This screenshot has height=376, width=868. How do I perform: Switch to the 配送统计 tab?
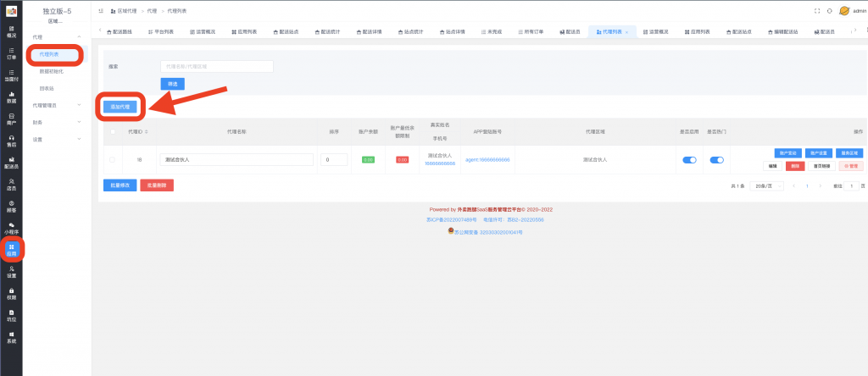click(x=328, y=32)
